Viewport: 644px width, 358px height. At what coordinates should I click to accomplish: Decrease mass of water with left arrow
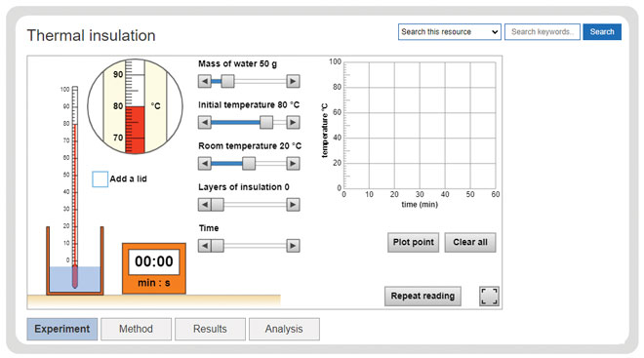pyautogui.click(x=204, y=81)
